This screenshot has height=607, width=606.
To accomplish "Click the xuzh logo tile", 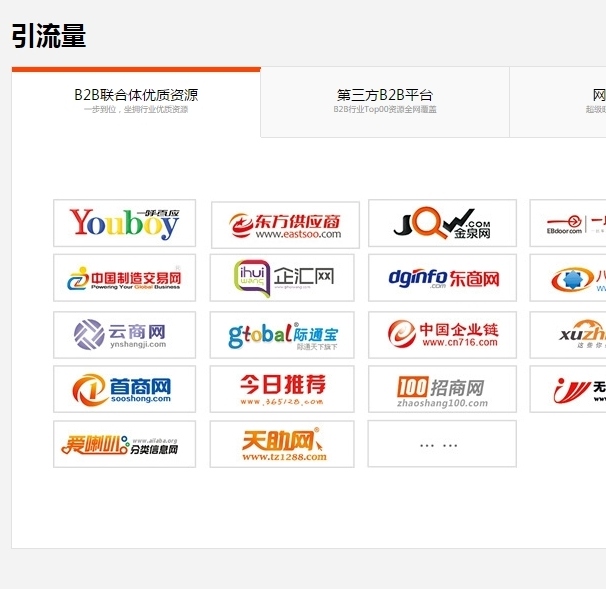I will (x=568, y=335).
